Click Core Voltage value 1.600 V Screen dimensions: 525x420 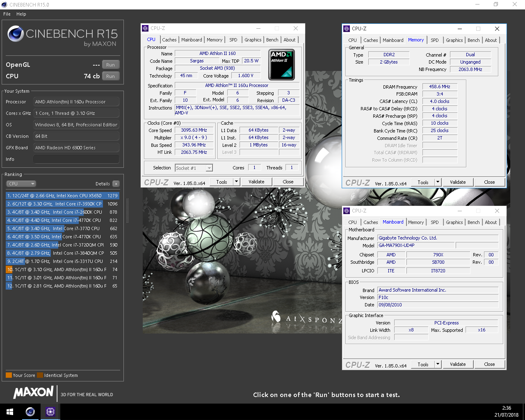point(246,75)
